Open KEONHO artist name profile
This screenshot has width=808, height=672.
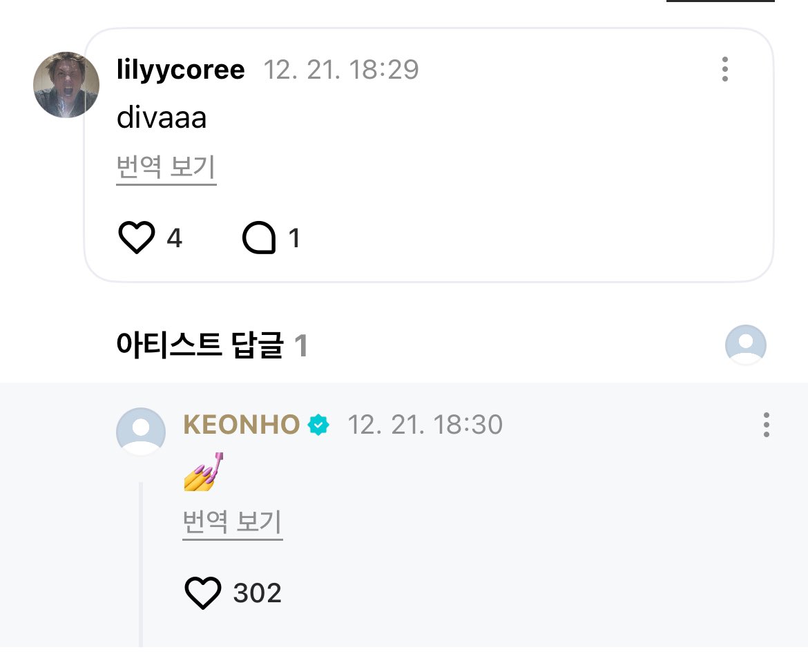[x=242, y=425]
